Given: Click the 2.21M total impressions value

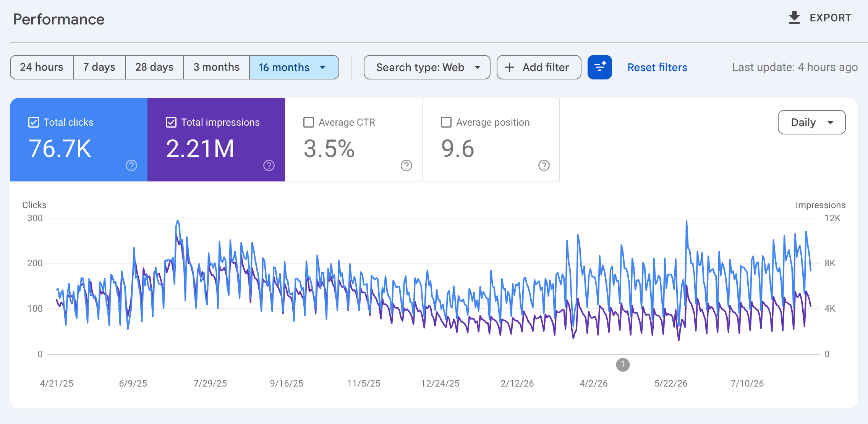Looking at the screenshot, I should (200, 149).
